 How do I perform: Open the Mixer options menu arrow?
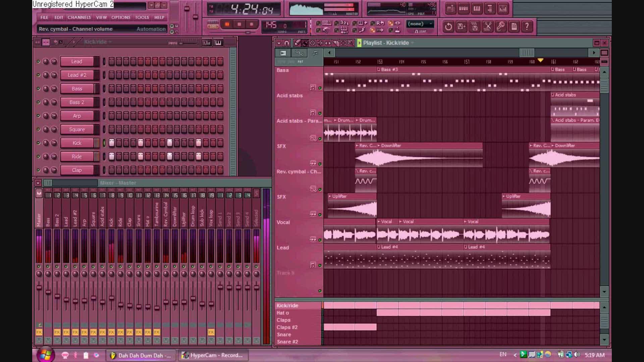38,183
